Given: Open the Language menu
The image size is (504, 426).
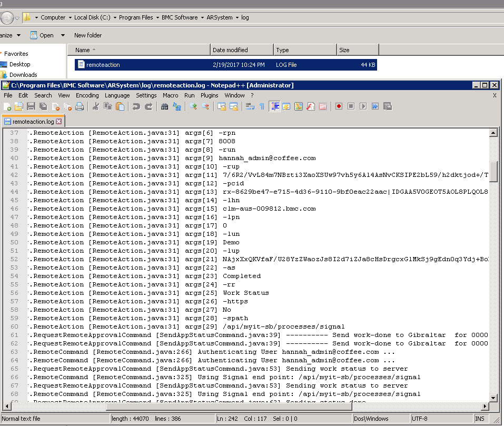Looking at the screenshot, I should click(117, 95).
